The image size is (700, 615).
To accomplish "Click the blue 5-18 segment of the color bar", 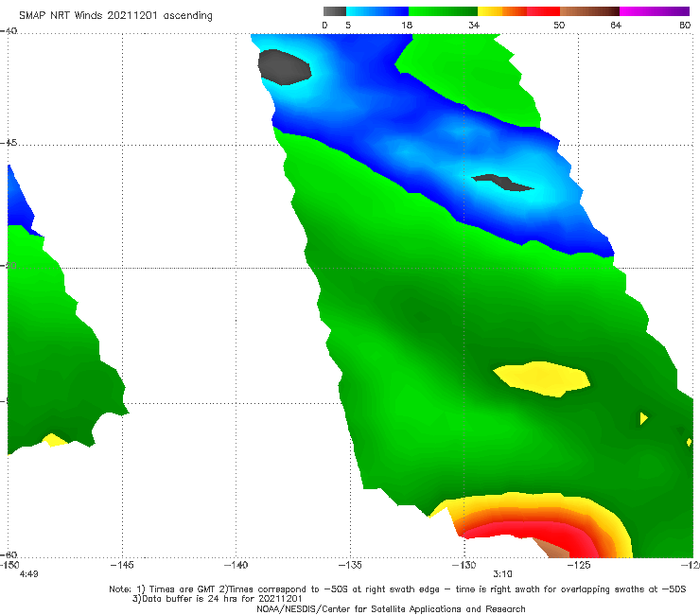I will coord(377,11).
